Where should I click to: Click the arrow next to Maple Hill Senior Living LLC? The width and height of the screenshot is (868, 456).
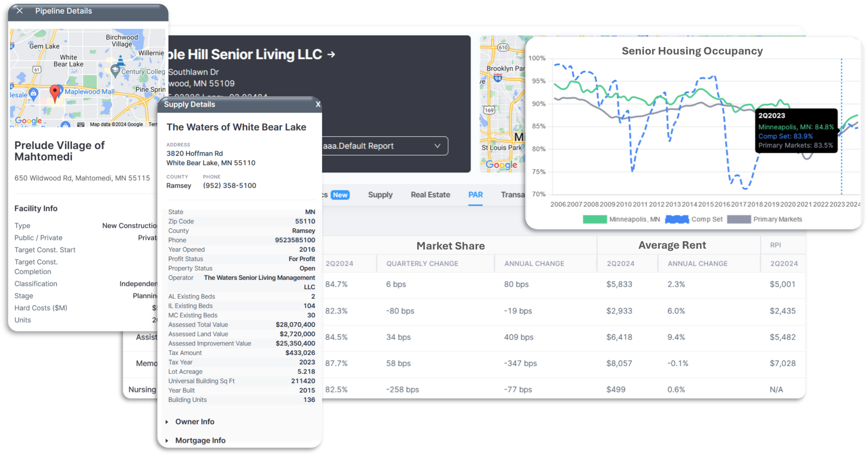(x=331, y=54)
